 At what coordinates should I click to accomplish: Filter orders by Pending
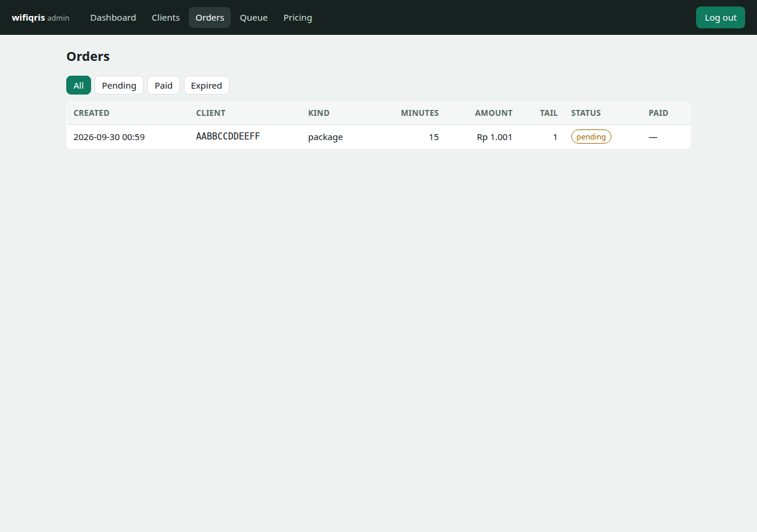pyautogui.click(x=119, y=85)
